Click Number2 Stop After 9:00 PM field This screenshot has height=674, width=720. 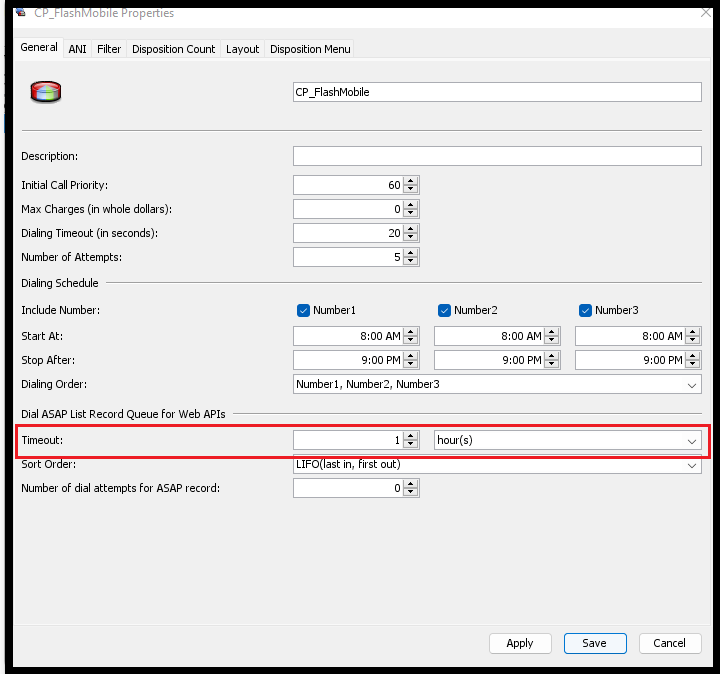click(x=489, y=360)
